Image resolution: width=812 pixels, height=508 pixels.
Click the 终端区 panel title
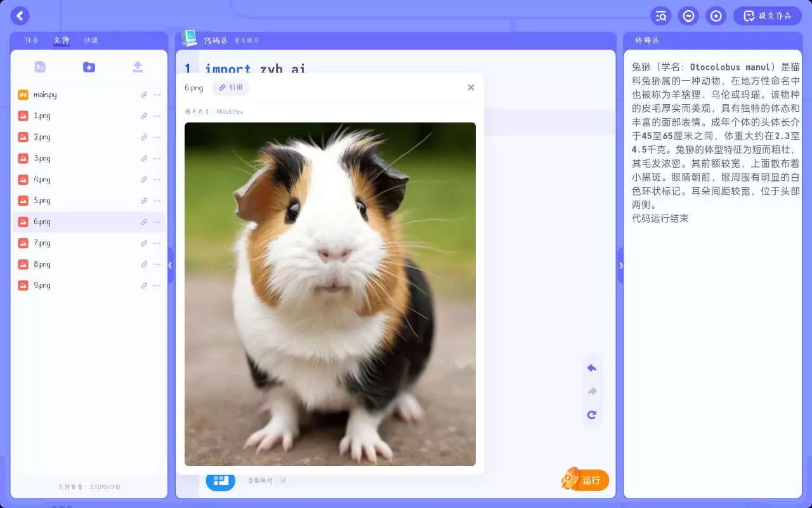click(x=647, y=40)
